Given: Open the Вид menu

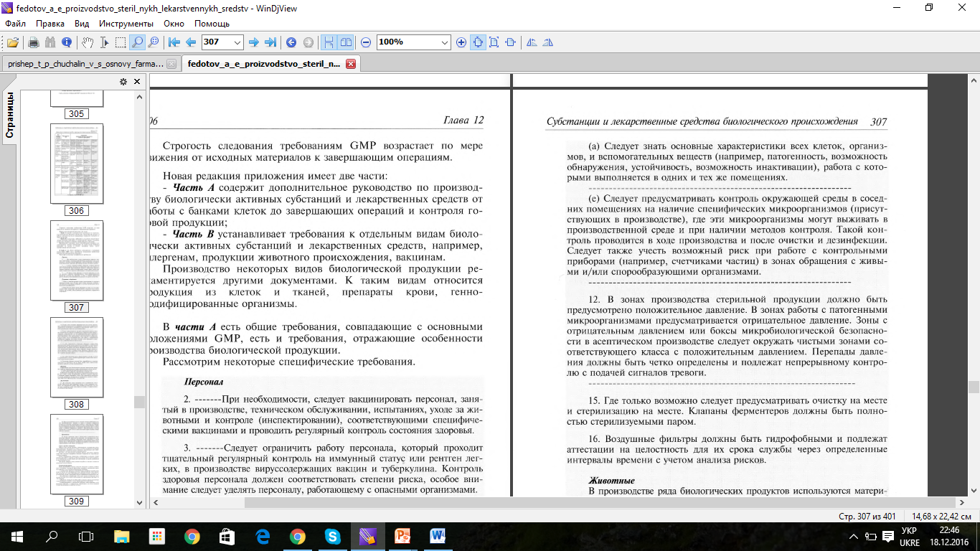Looking at the screenshot, I should click(x=82, y=24).
